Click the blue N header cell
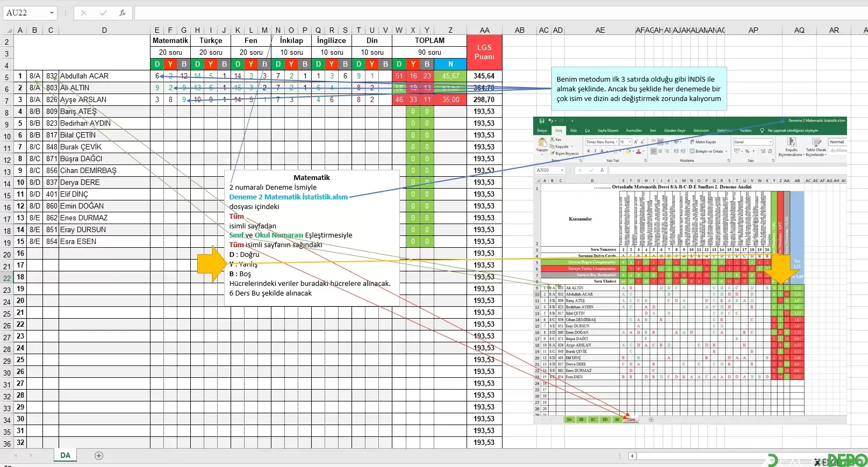868x467 pixels. point(450,64)
